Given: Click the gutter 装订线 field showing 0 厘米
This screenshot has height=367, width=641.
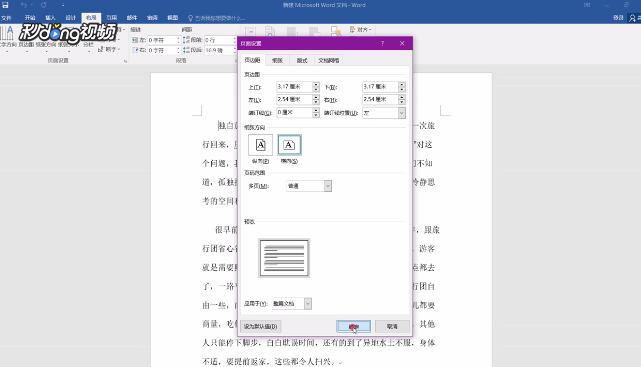Looking at the screenshot, I should 294,112.
